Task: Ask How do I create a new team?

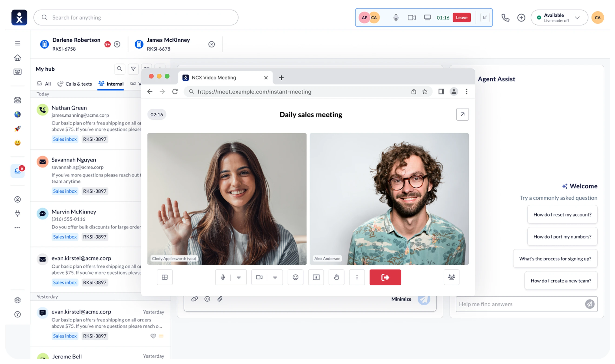Action: 561,281
